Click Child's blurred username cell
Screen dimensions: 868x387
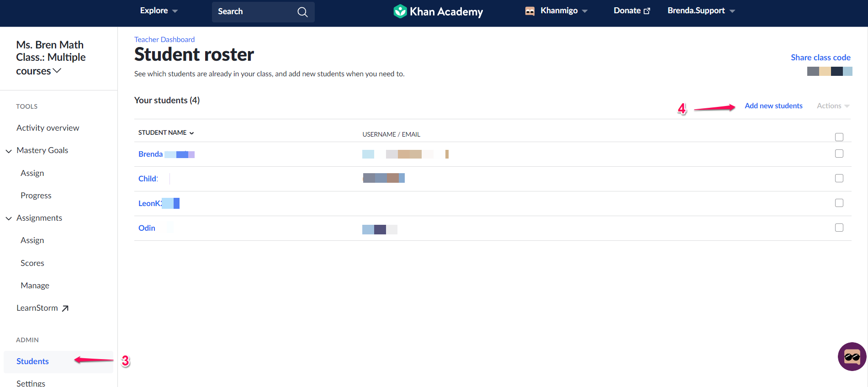tap(384, 178)
